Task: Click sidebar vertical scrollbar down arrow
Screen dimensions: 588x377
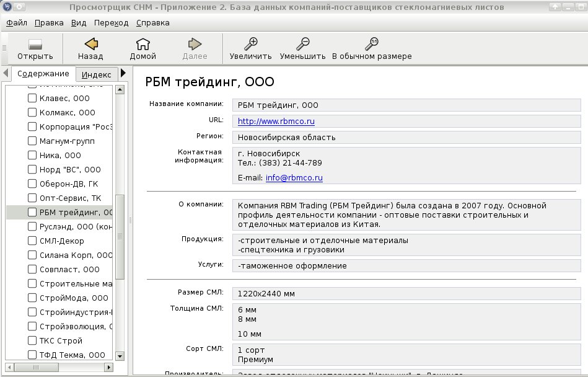Action: point(120,356)
